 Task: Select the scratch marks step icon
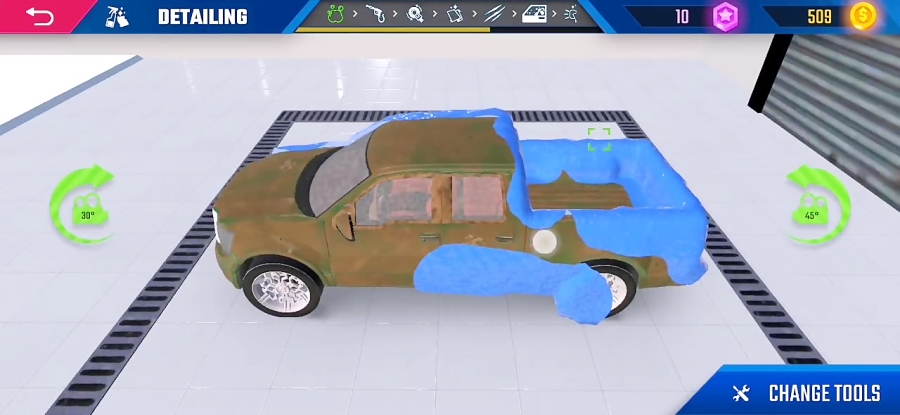coord(494,14)
